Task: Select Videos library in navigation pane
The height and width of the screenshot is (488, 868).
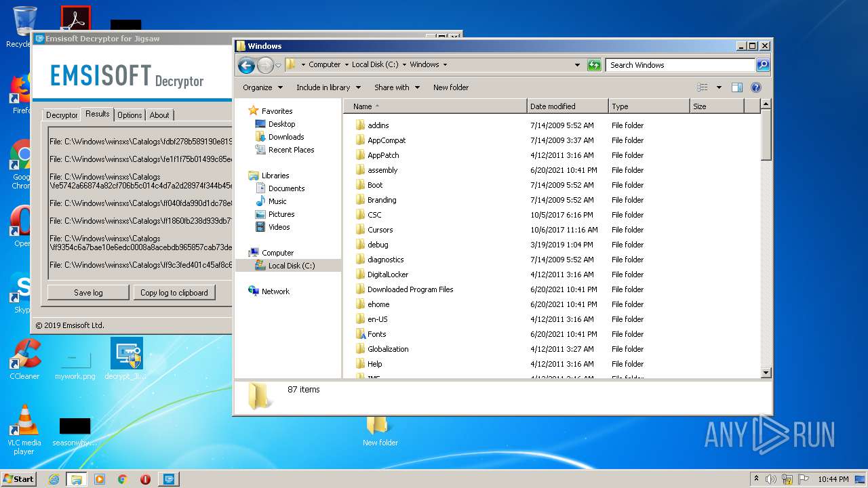Action: click(x=273, y=227)
